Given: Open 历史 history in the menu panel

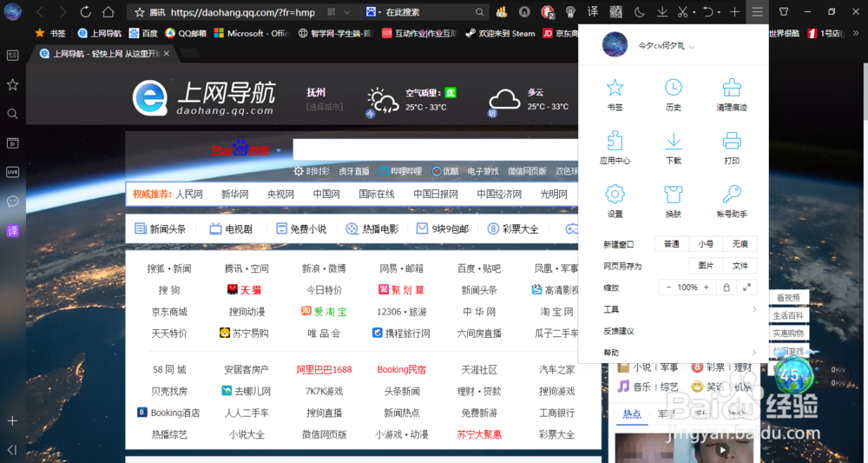Looking at the screenshot, I should click(674, 94).
